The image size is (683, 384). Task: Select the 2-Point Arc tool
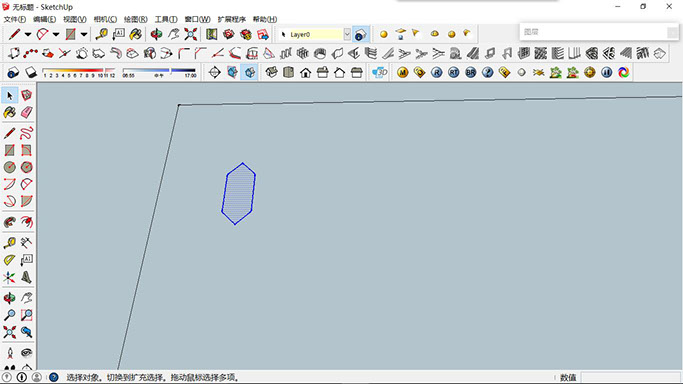27,184
